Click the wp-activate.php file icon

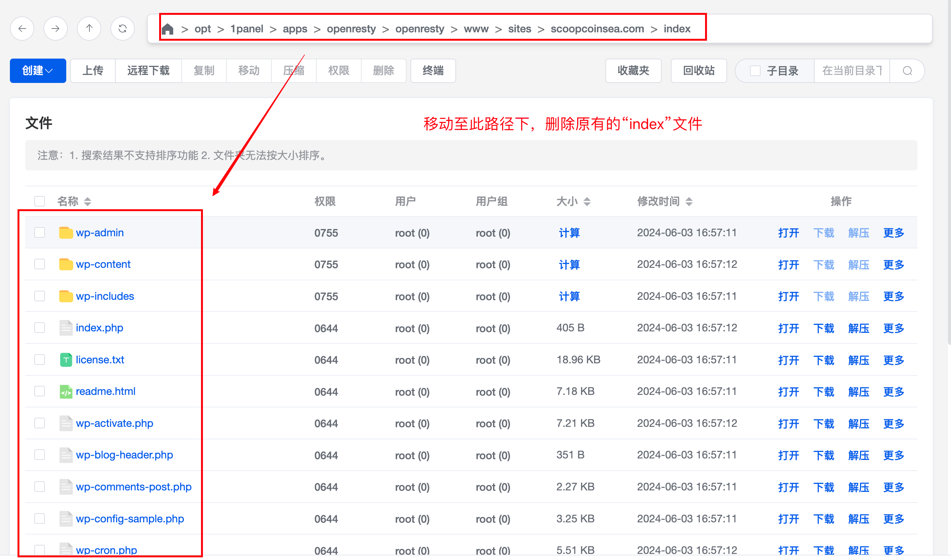point(66,423)
